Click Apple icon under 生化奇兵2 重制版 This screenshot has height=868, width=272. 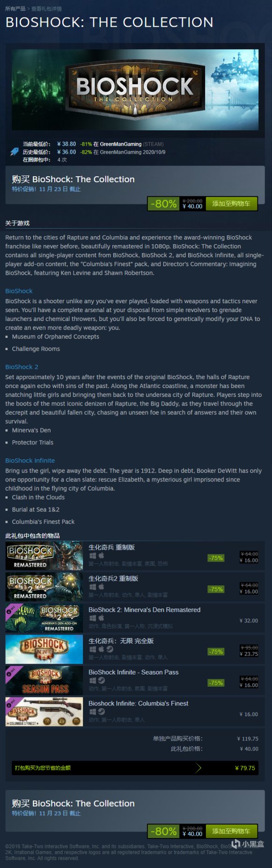(x=101, y=587)
